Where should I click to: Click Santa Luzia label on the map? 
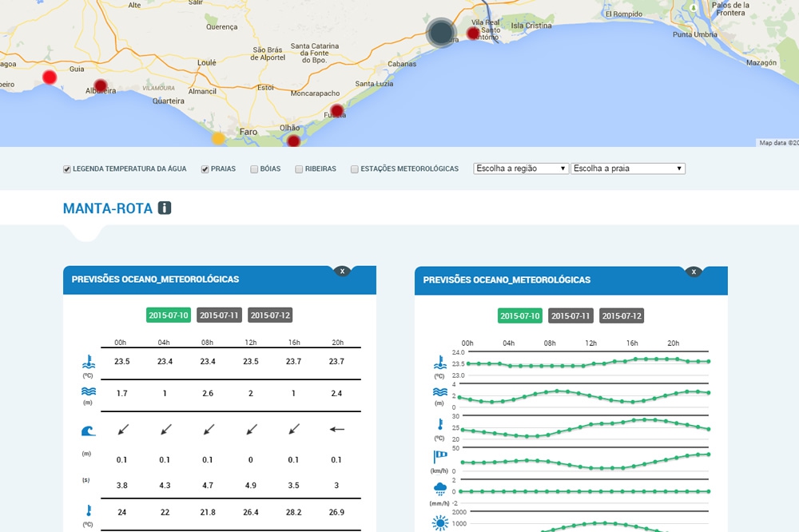pos(374,84)
